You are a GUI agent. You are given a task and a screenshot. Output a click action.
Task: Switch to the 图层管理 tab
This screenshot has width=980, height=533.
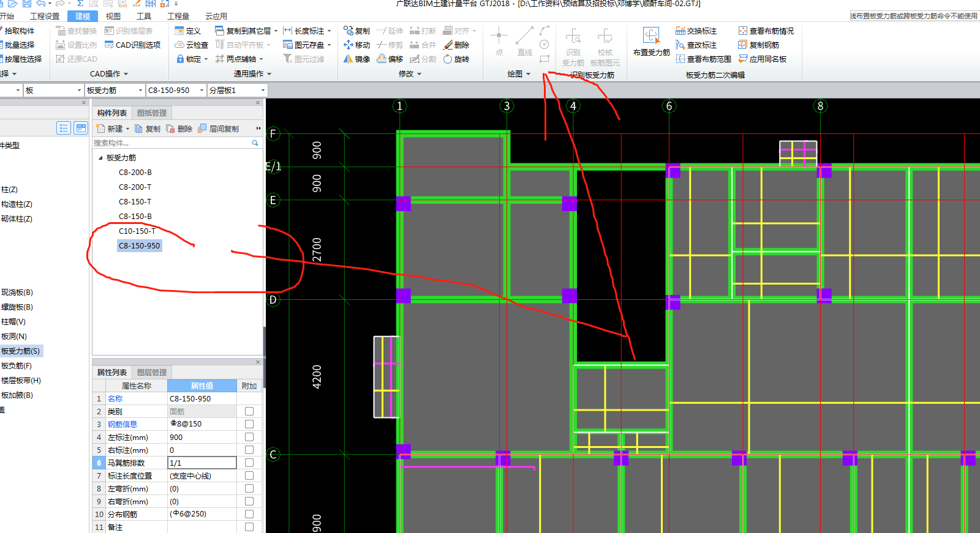(x=152, y=372)
